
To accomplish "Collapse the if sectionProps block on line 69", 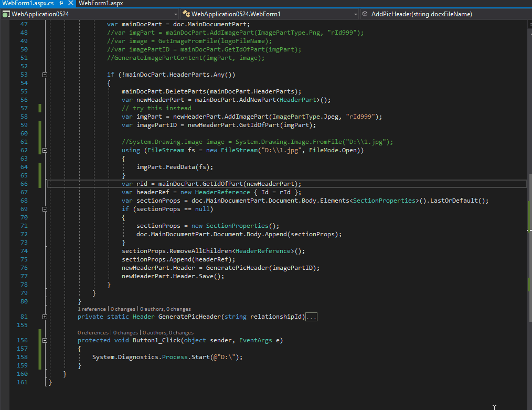I will coord(45,209).
